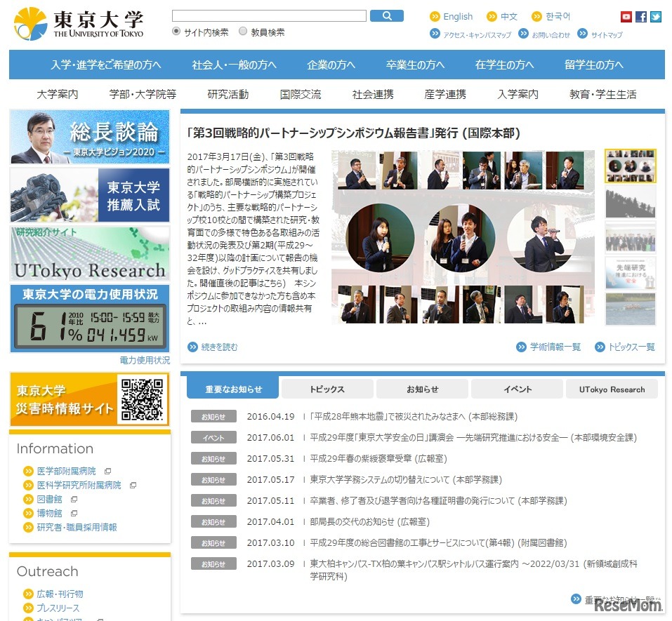
Task: Switch to UTokyo Research tab
Action: coord(612,389)
